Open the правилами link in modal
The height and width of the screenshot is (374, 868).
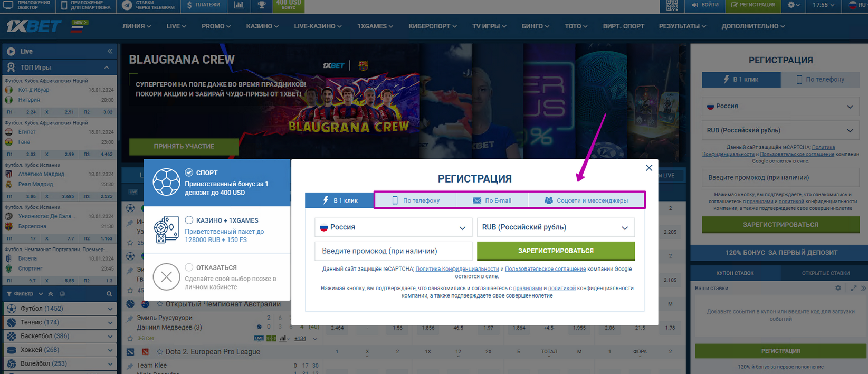[527, 289]
